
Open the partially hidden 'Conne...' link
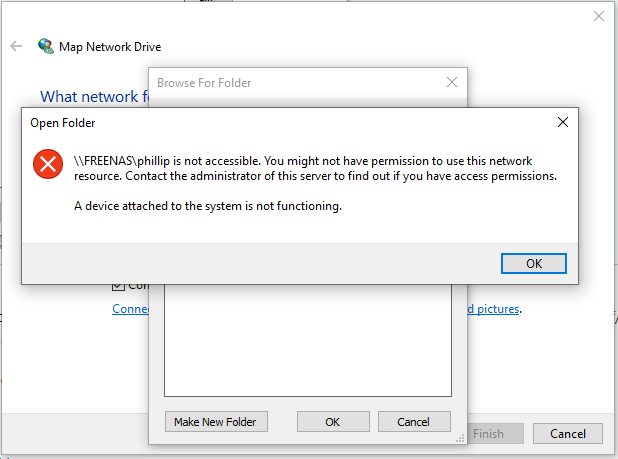click(x=130, y=309)
